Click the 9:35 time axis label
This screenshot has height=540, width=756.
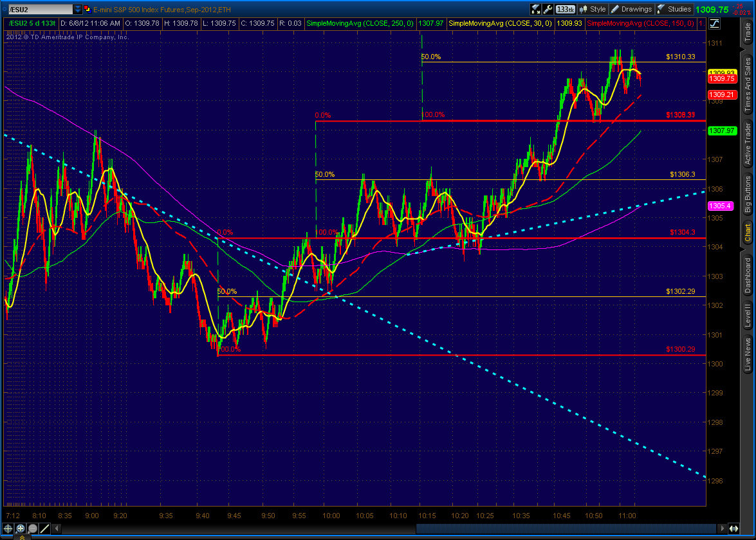(x=166, y=516)
